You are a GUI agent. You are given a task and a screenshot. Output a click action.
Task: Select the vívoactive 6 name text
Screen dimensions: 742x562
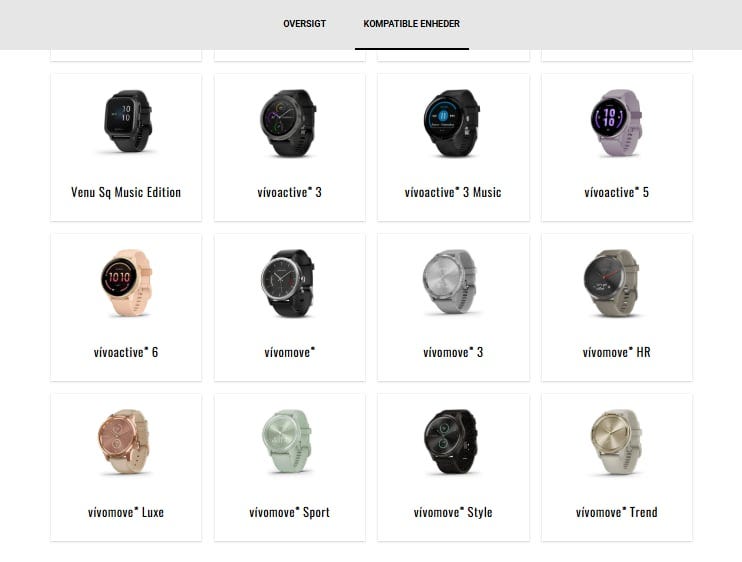tap(126, 352)
